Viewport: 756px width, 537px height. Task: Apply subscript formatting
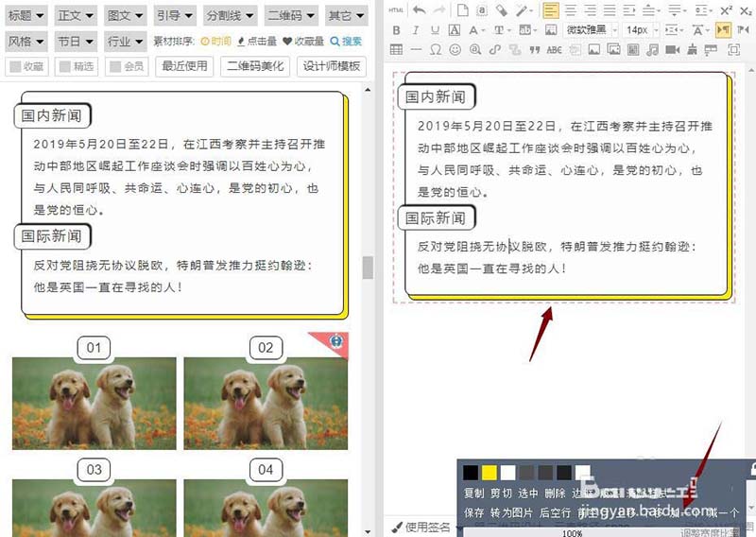(746, 11)
